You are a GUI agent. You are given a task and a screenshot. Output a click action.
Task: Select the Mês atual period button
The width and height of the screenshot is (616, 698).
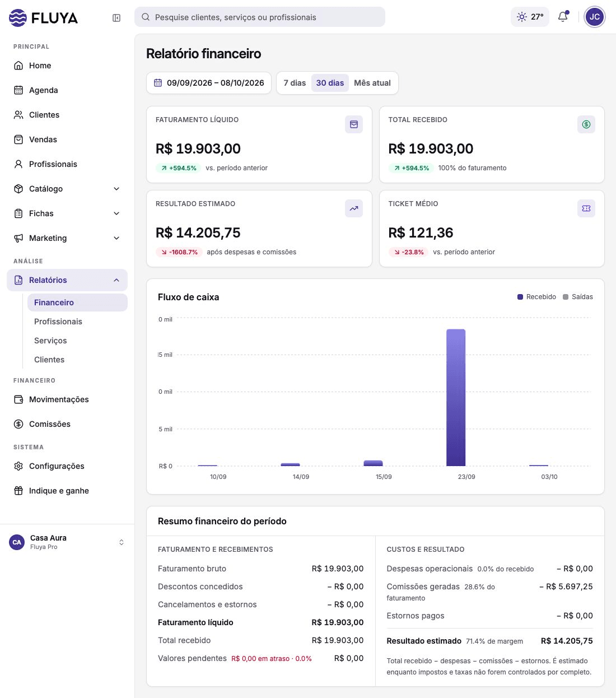[x=372, y=83]
